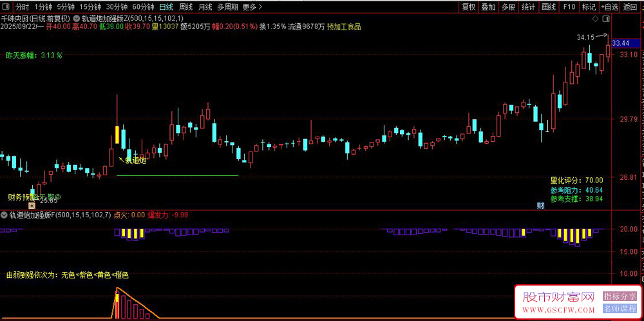
Task: Click the 25.65 low price annotation
Action: coord(48,200)
